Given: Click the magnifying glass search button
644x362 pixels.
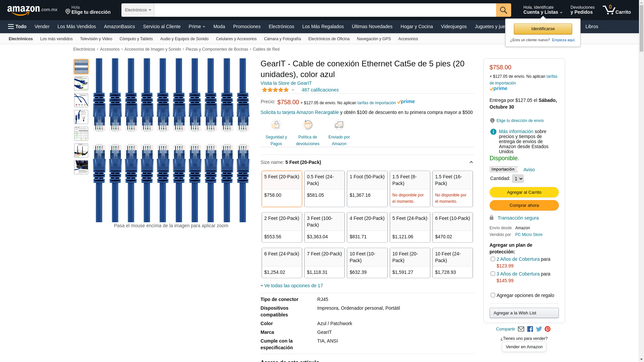Looking at the screenshot, I should click(x=503, y=10).
